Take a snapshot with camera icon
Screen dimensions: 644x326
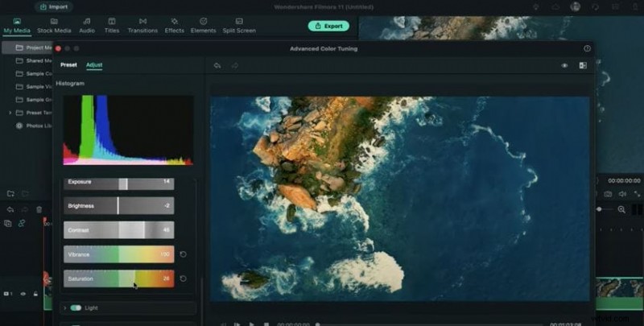(x=608, y=194)
